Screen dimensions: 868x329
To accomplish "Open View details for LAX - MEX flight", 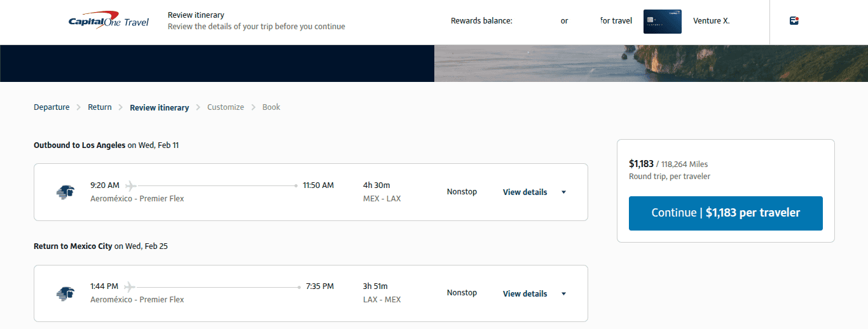I will (525, 294).
